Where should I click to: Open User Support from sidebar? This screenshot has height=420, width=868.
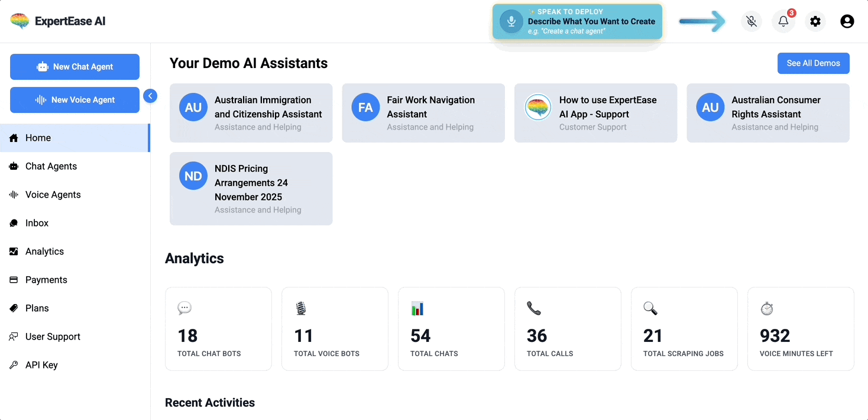[x=53, y=337]
